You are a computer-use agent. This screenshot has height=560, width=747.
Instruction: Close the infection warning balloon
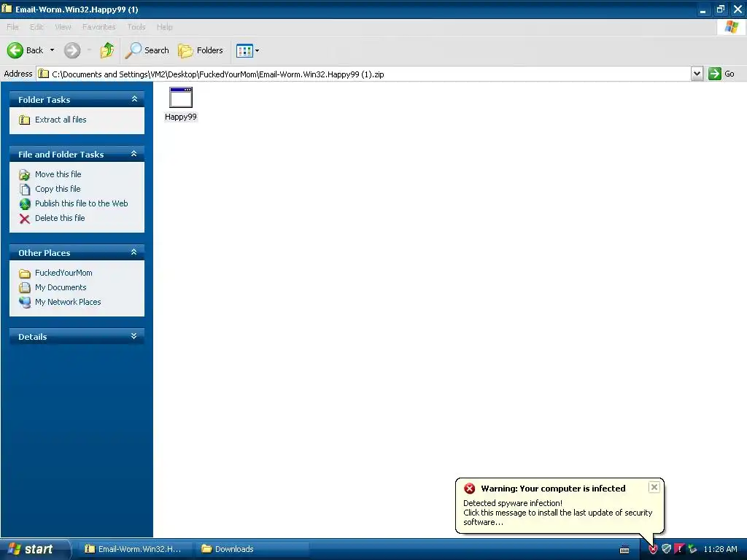pos(654,486)
